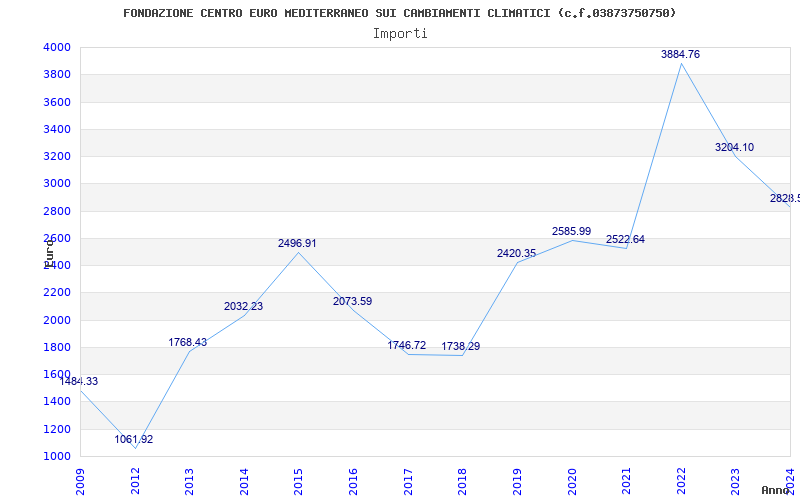Select the data label 2496.91

coord(297,243)
